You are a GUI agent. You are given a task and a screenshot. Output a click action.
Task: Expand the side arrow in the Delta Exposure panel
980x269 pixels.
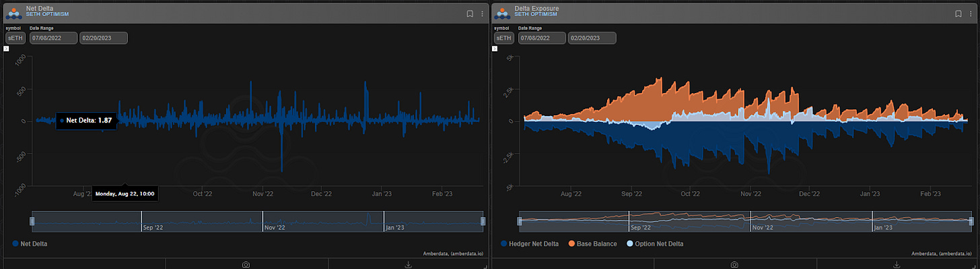495,49
